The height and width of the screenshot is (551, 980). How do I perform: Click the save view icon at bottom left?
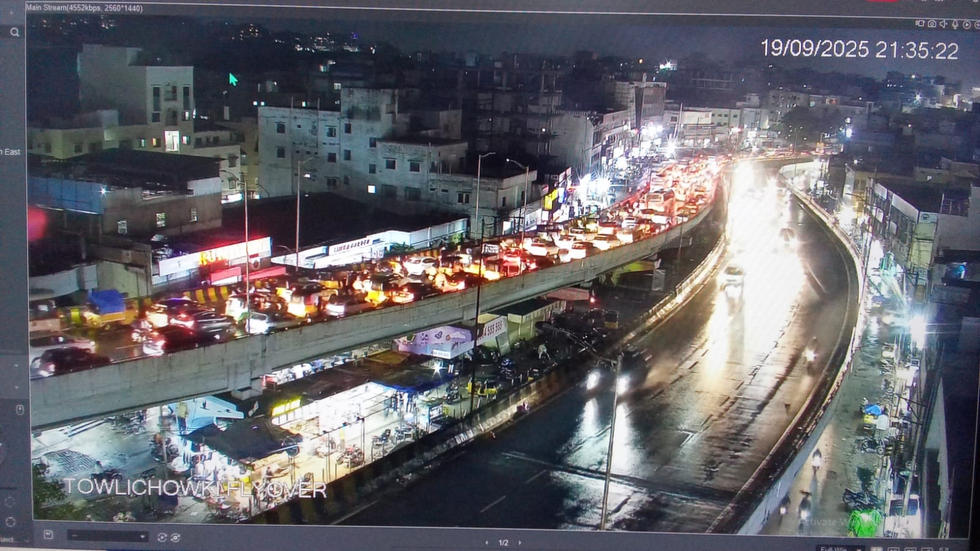48,535
